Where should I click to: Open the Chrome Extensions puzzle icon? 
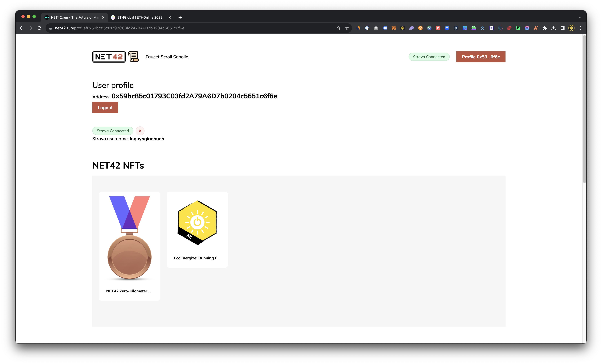coord(545,28)
